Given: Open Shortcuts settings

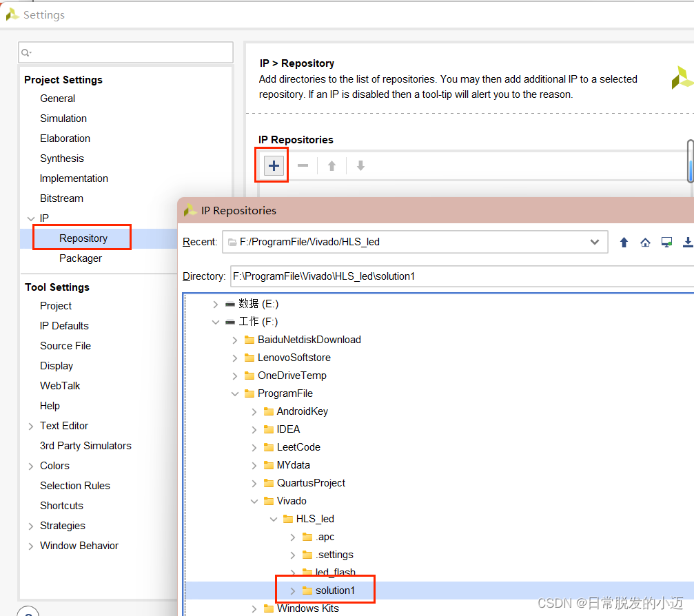Looking at the screenshot, I should (x=61, y=505).
